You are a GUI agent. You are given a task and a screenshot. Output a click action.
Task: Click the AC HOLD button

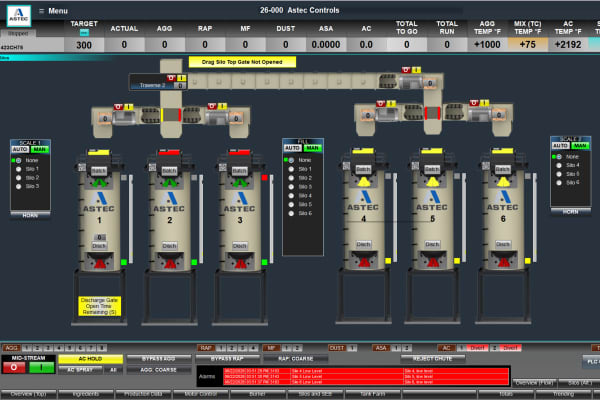[x=91, y=359]
